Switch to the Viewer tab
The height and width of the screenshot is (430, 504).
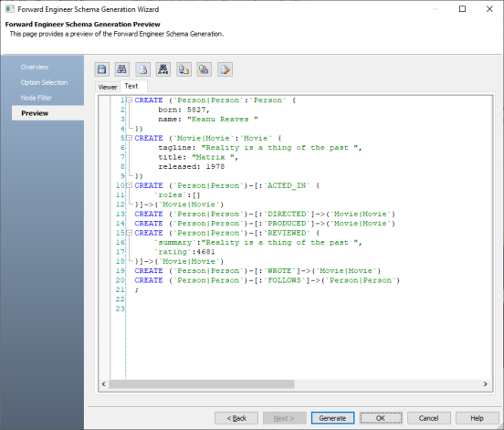[x=108, y=87]
